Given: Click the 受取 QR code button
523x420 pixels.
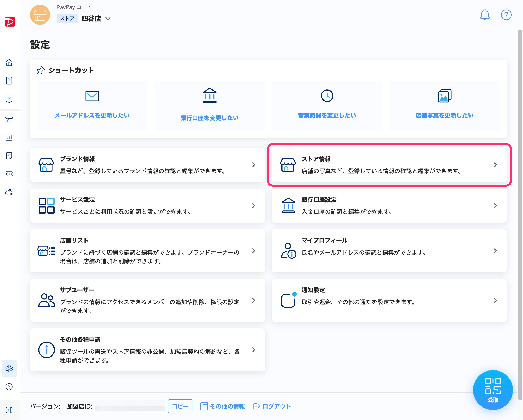Looking at the screenshot, I should [493, 390].
